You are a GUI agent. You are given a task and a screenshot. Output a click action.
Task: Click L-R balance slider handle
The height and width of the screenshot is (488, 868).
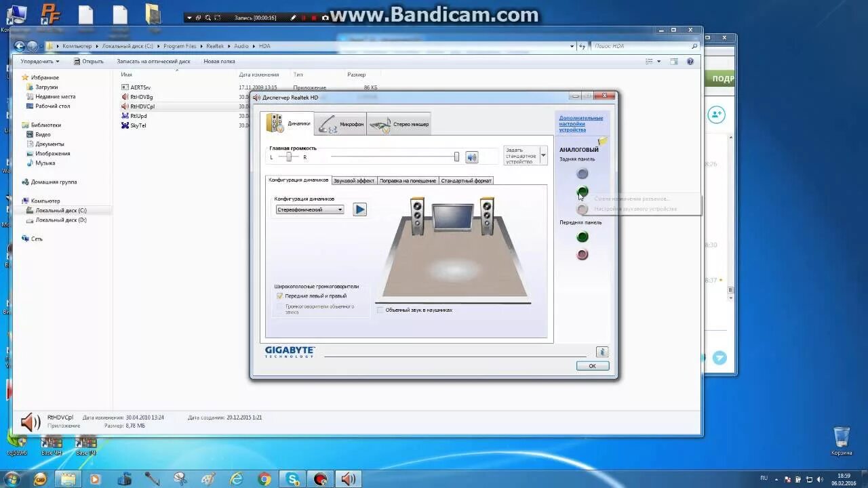(x=289, y=157)
